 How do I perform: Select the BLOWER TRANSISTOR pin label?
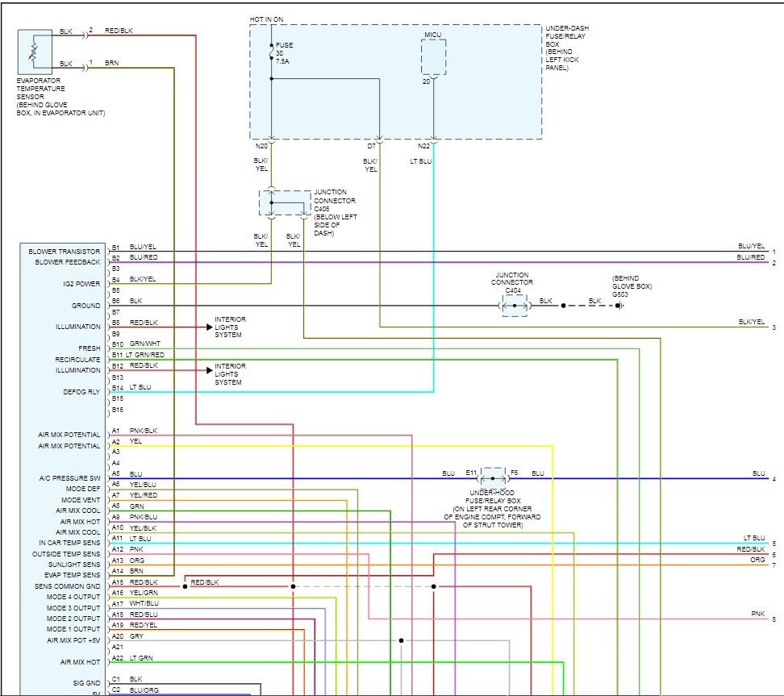click(68, 252)
